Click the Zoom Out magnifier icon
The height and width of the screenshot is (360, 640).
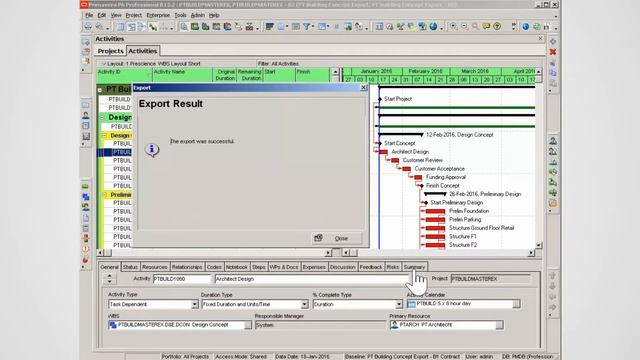click(464, 27)
